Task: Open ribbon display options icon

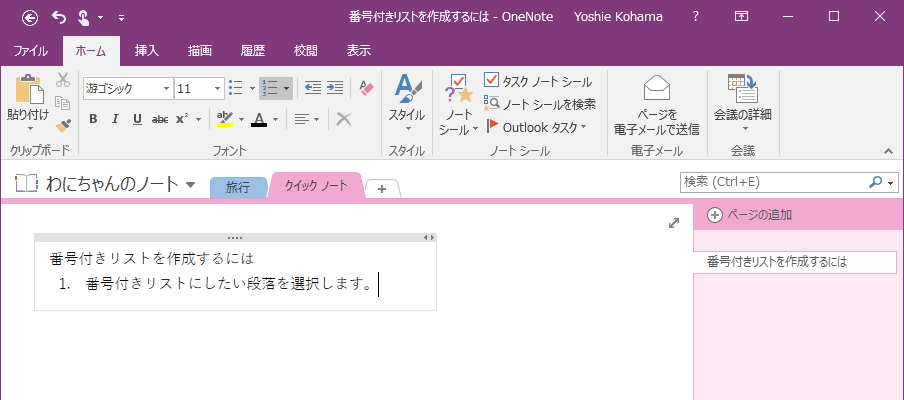Action: [741, 17]
